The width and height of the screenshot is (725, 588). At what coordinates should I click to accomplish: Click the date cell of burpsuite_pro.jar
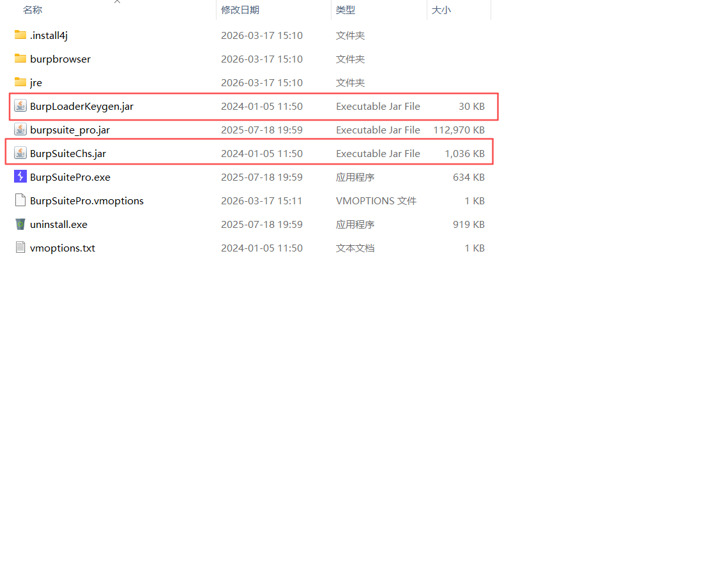click(x=262, y=130)
